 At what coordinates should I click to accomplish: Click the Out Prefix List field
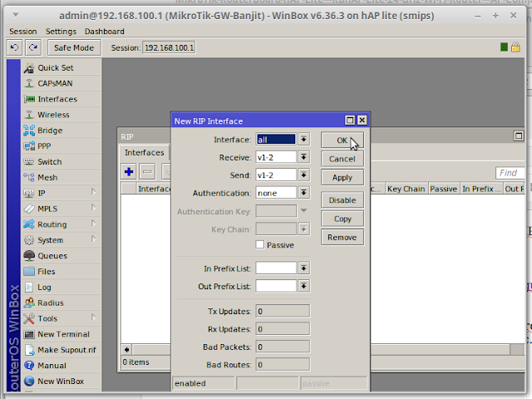(x=276, y=286)
